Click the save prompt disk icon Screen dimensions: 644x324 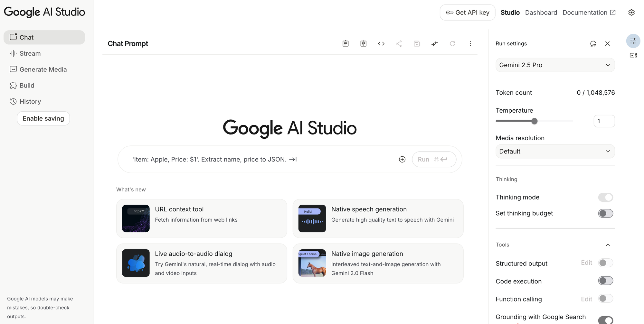417,43
